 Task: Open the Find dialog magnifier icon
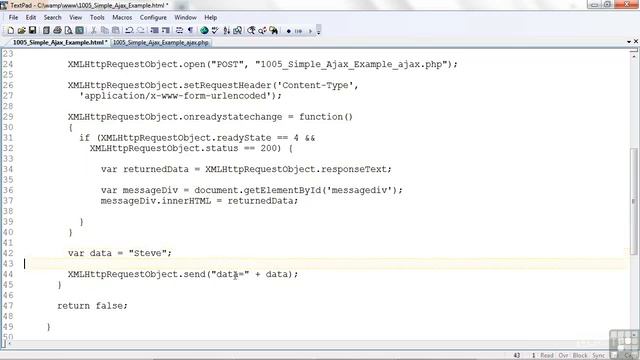click(251, 31)
